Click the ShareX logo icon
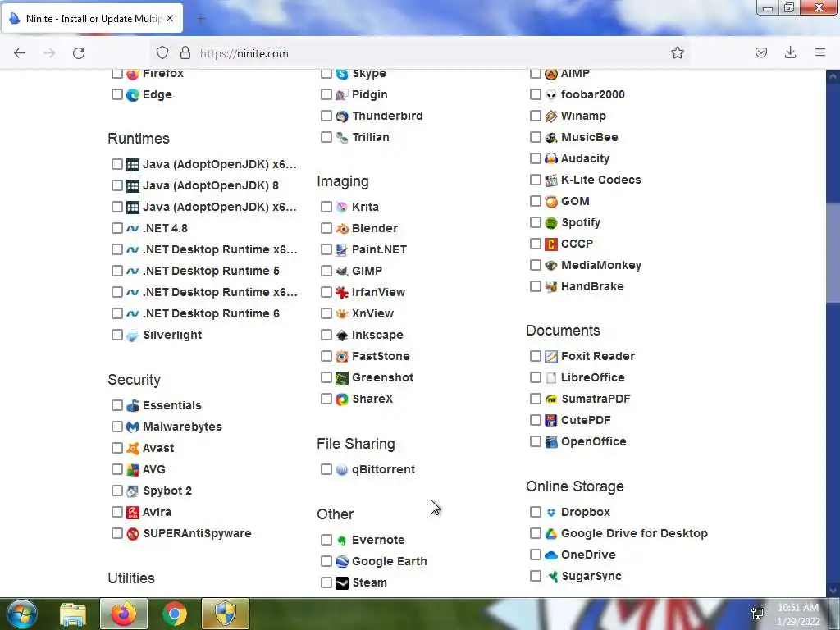 click(342, 399)
